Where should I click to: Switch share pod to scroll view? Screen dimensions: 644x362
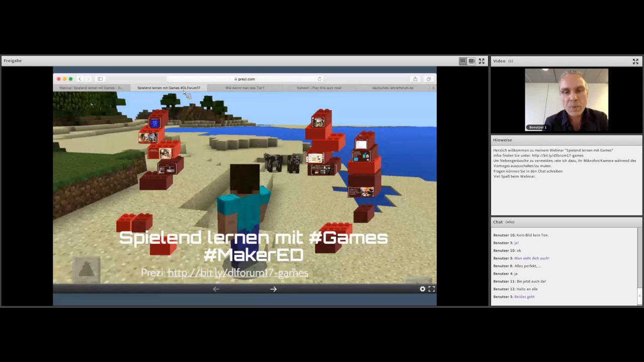click(x=471, y=61)
